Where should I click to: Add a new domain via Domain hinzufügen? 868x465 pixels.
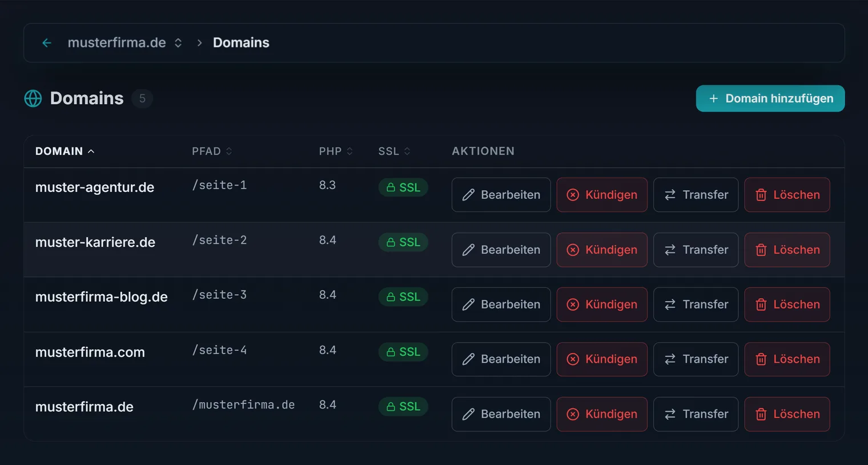coord(770,98)
